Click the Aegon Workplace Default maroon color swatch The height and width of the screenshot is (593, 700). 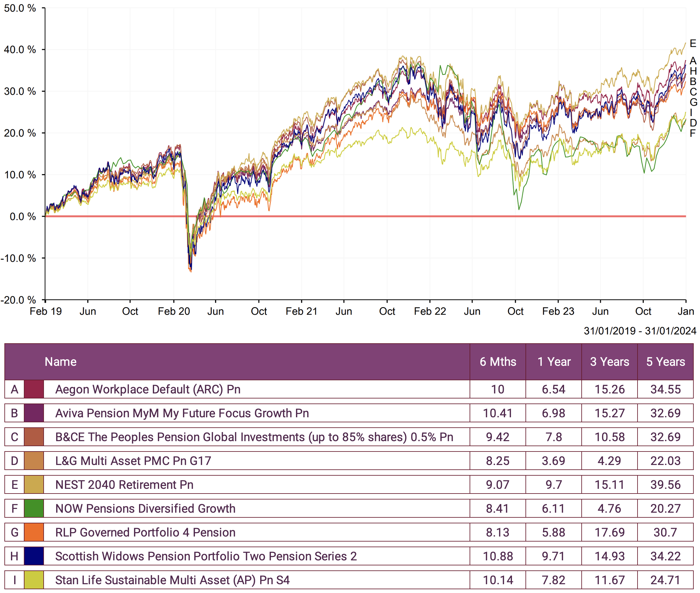34,389
